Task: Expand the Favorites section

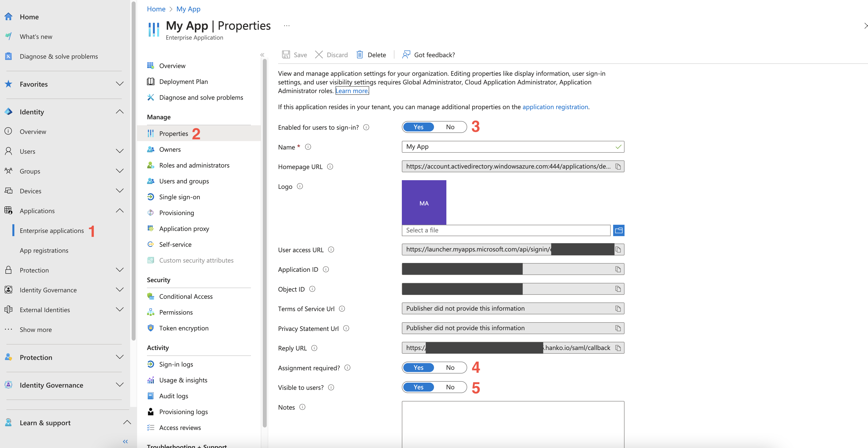Action: tap(120, 84)
